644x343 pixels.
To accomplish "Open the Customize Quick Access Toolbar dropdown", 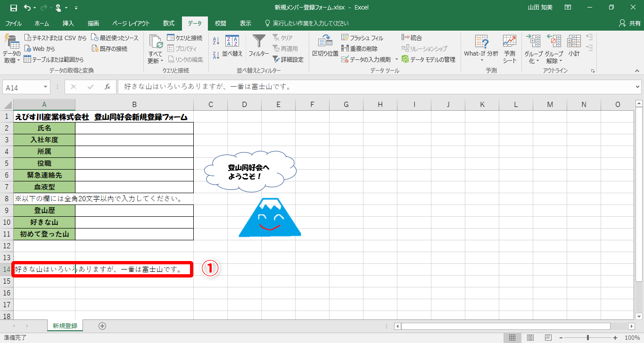I will click(x=76, y=8).
